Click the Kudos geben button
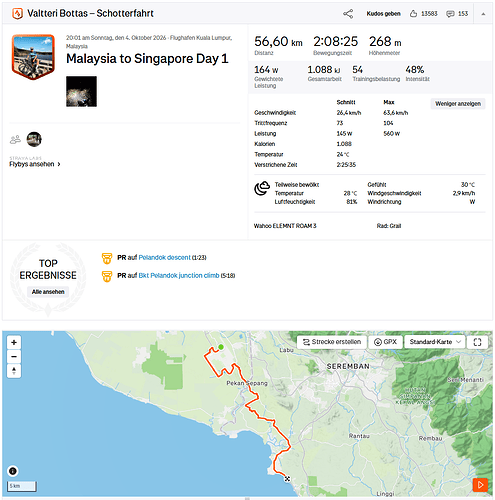 tap(383, 14)
